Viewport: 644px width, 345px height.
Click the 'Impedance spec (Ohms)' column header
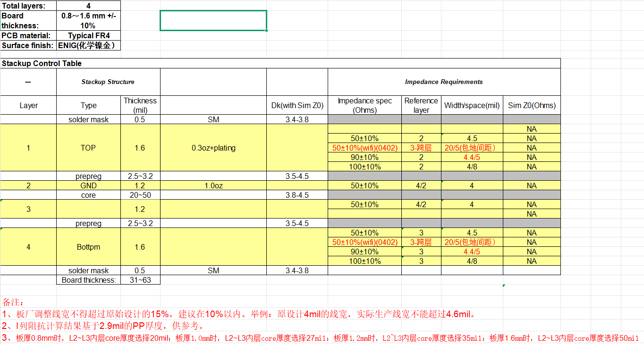click(364, 105)
